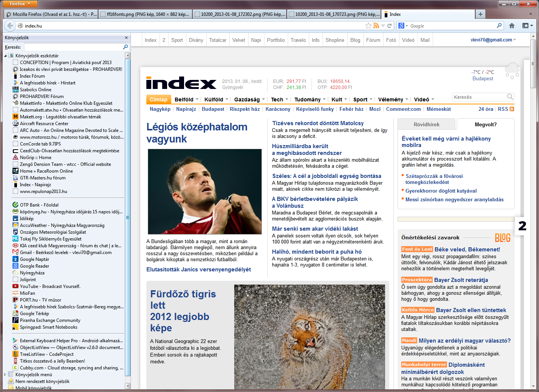539x392 pixels.
Task: Open Springpad: Smart Notebooks bookmark
Action: [x=45, y=327]
